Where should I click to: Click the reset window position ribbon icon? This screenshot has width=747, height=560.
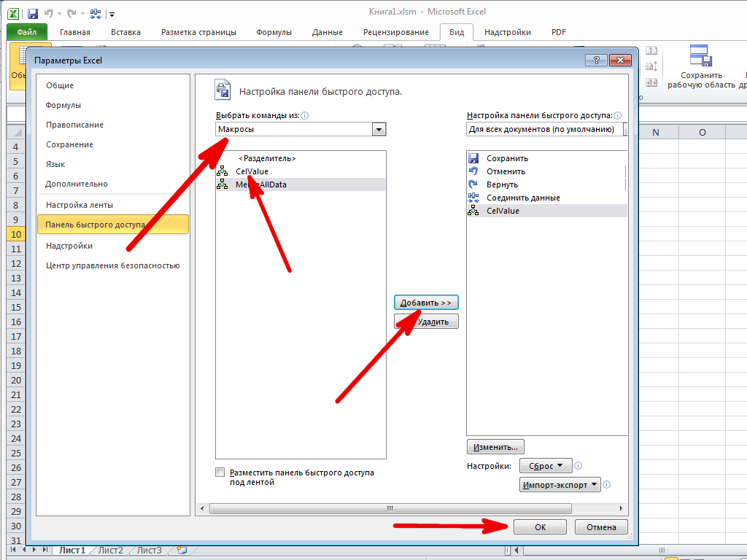point(651,82)
